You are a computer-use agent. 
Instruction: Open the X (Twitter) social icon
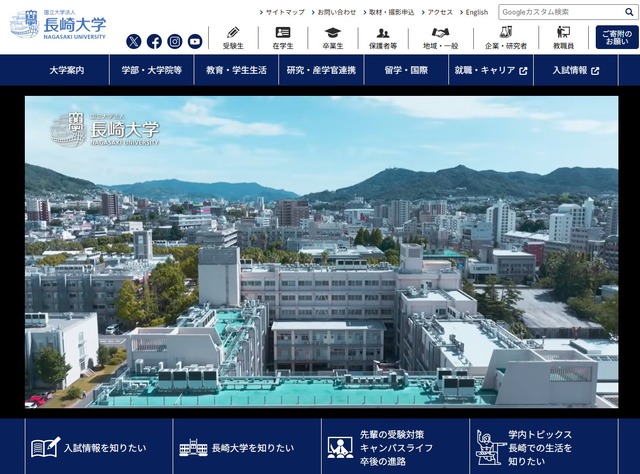(134, 41)
